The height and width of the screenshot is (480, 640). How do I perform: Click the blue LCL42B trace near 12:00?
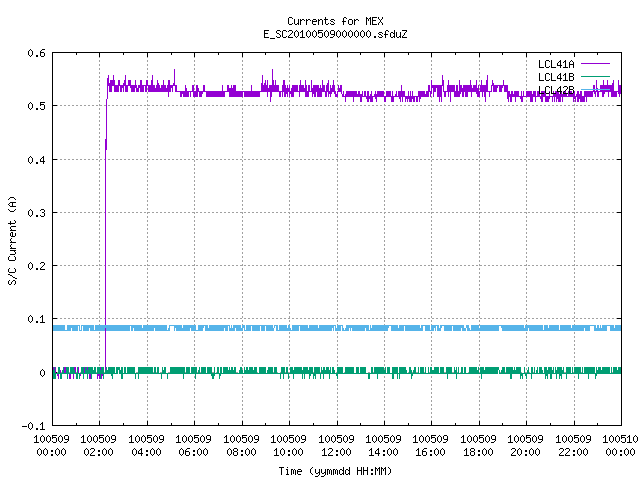pyautogui.click(x=337, y=328)
